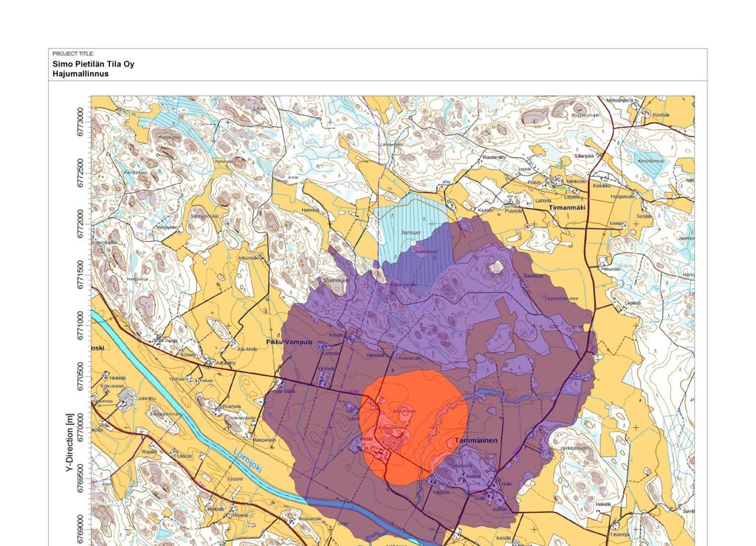Click the 'Aittamäki' farm label

click(x=248, y=258)
